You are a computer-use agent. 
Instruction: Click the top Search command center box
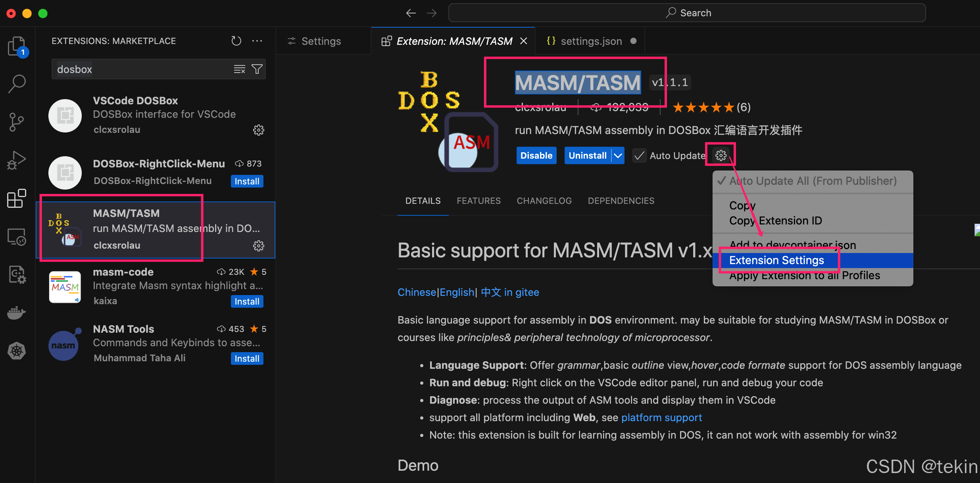click(x=687, y=13)
